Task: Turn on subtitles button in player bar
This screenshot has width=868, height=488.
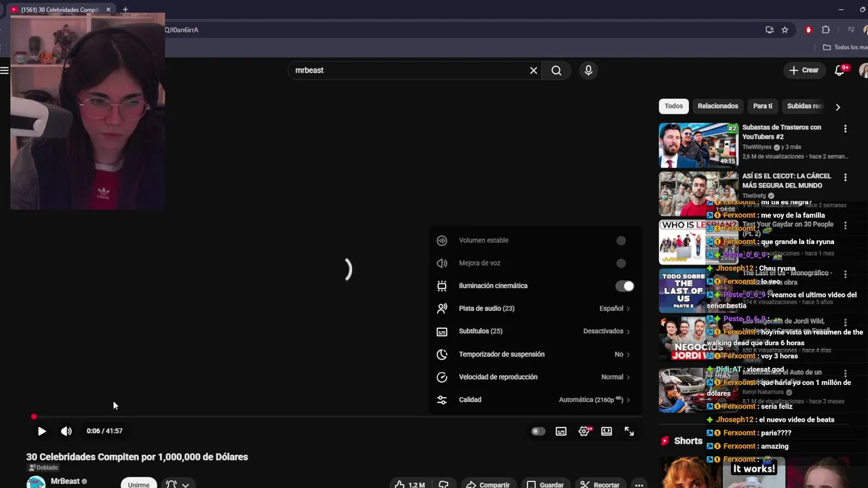Action: coord(561,431)
